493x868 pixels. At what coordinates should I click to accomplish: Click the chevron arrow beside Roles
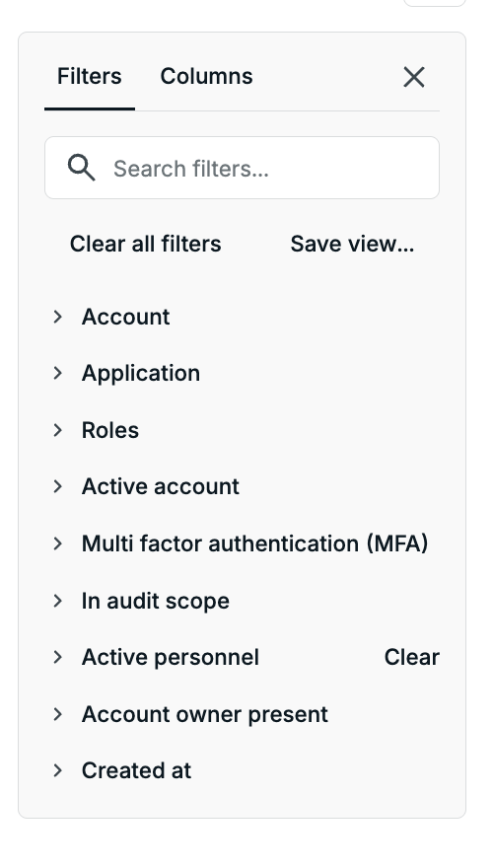[x=57, y=430]
